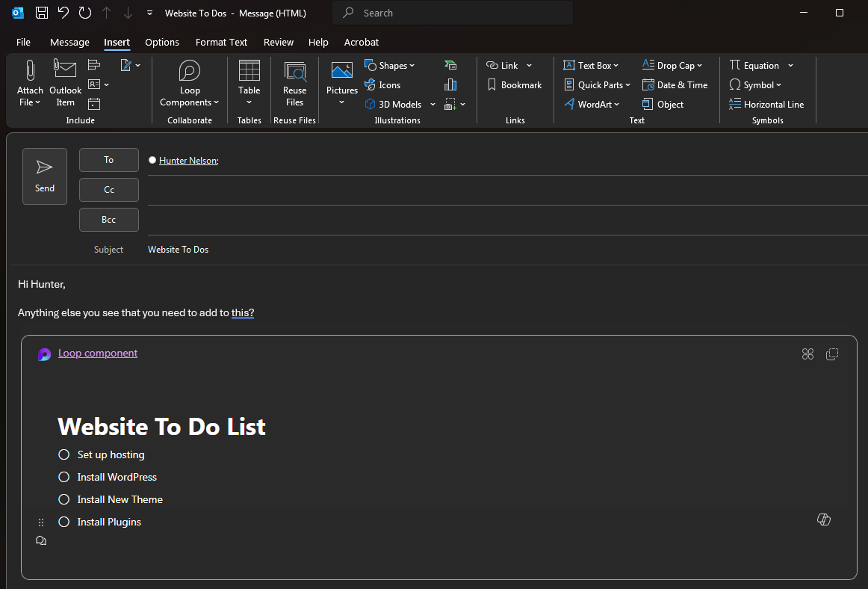Image resolution: width=868 pixels, height=589 pixels.
Task: Insert an Outlook Item attachment
Action: tap(65, 84)
